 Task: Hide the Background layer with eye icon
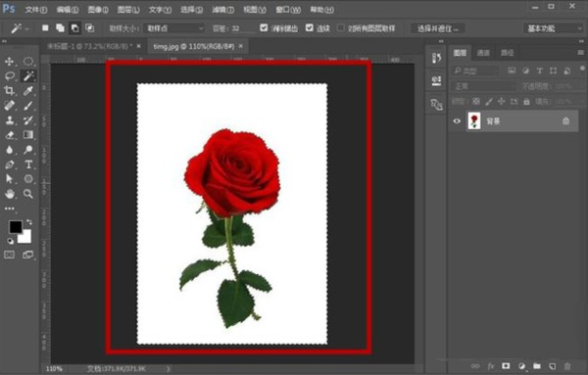pyautogui.click(x=457, y=121)
